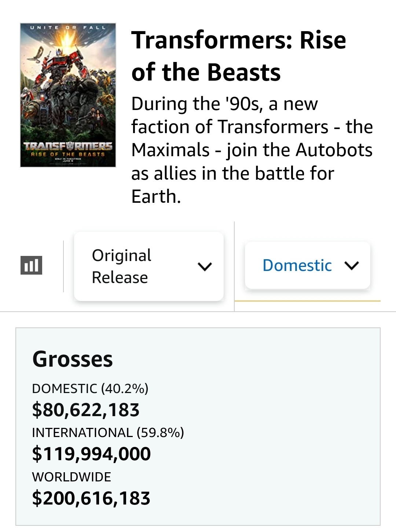Click the $119,994,000 international gross figure
Viewport: 396px width, 532px height.
click(91, 454)
